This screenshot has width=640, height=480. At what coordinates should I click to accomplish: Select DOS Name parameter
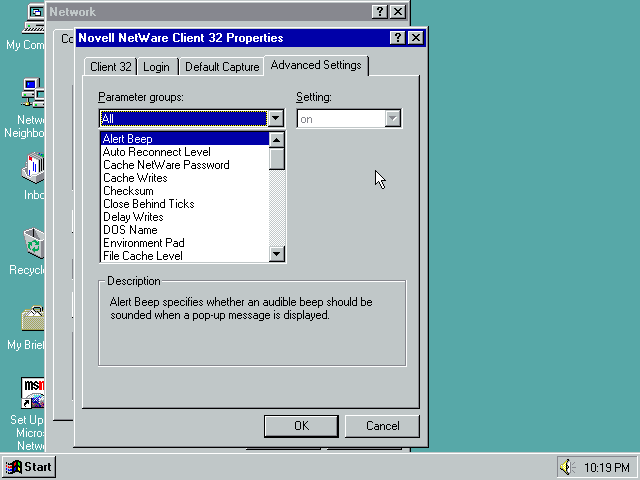coord(184,230)
